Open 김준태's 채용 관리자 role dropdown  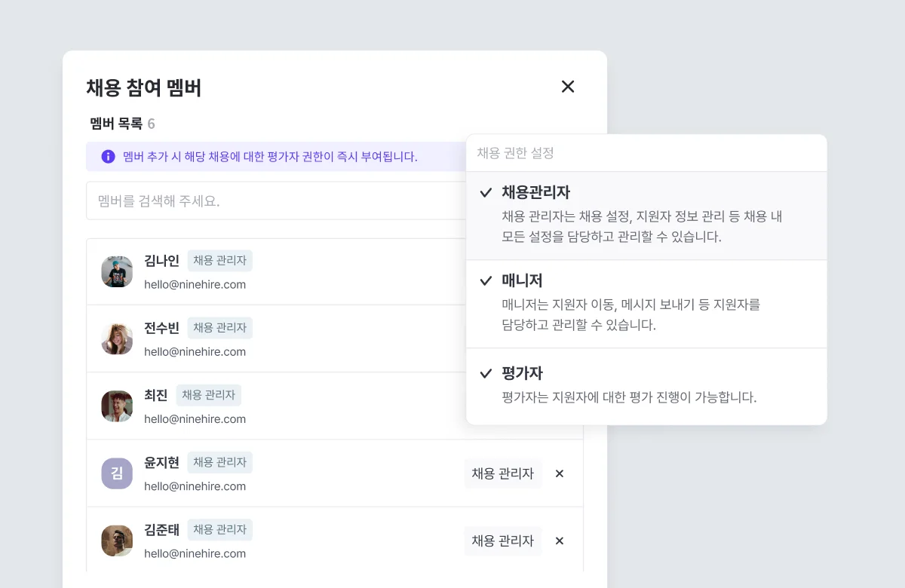[x=503, y=541]
